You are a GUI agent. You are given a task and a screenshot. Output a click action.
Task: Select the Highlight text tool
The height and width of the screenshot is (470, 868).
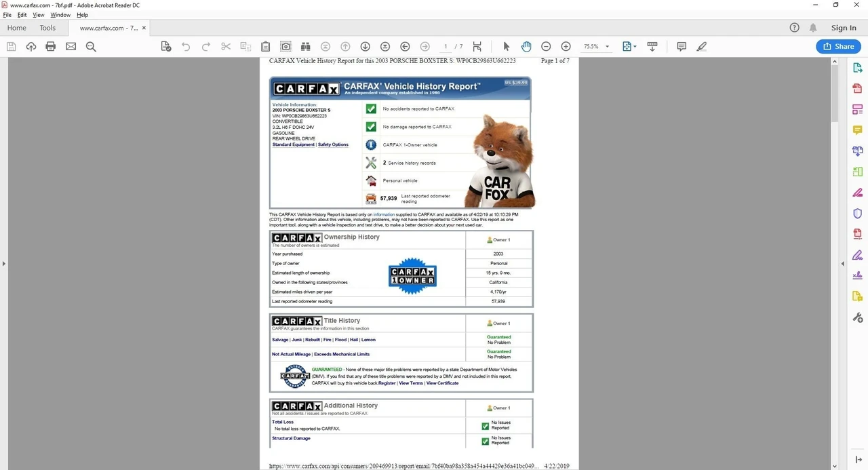click(702, 47)
